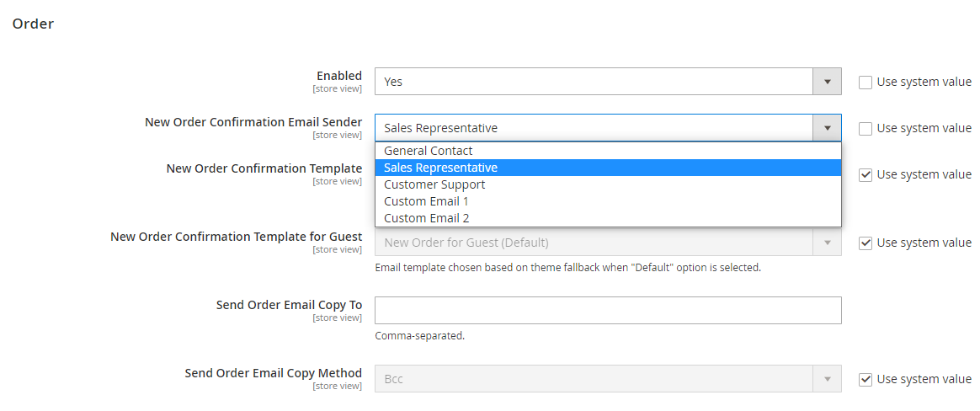Select Custom Email 1 option
The image size is (980, 411).
[x=608, y=201]
